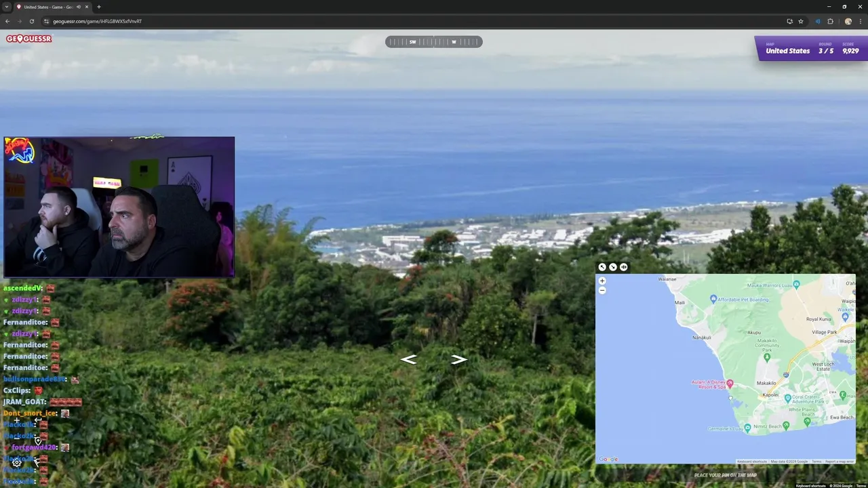Open the map's Keyboard shortcuts link
Viewport: 868px width, 488px height.
click(751, 462)
